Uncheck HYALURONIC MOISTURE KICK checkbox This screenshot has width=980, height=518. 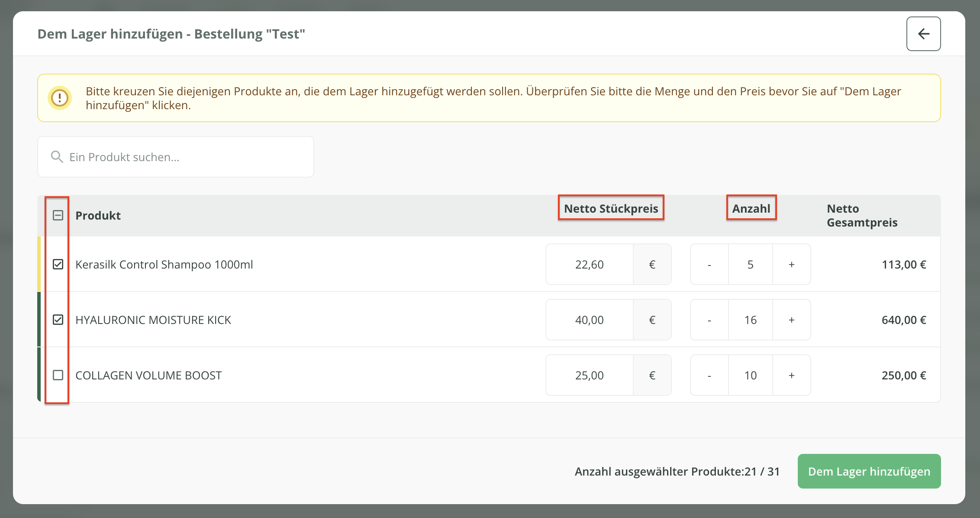tap(58, 320)
